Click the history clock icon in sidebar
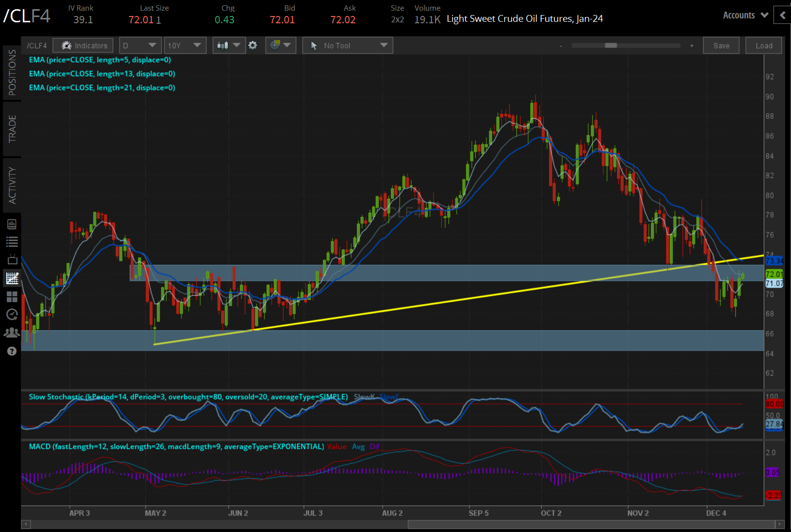Image resolution: width=791 pixels, height=532 pixels. 12,314
